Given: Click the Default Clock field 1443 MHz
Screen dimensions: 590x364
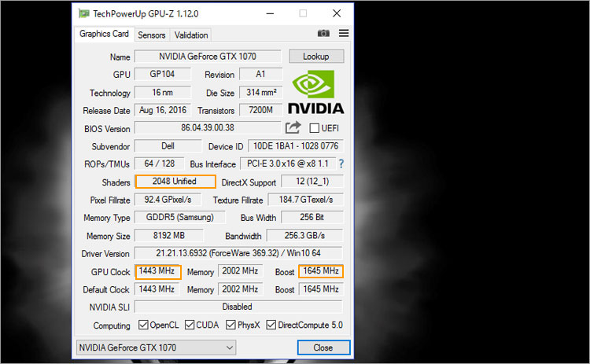Looking at the screenshot, I should coord(157,289).
